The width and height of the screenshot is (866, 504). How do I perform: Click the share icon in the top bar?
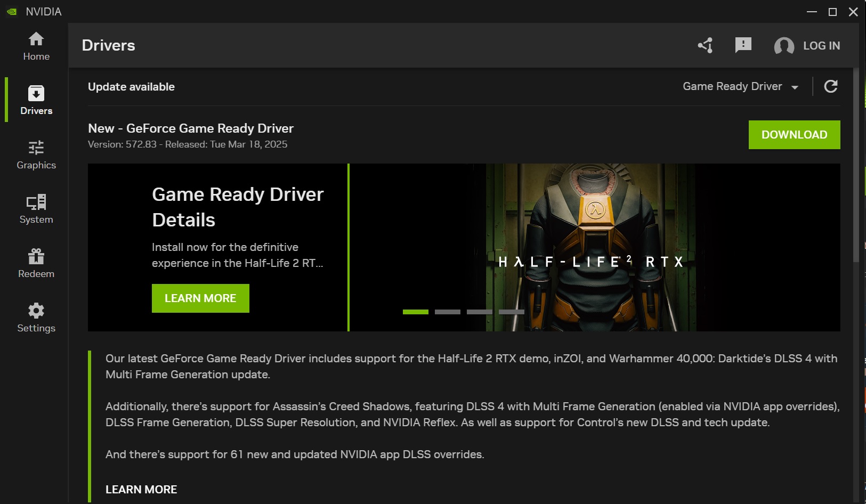tap(705, 45)
